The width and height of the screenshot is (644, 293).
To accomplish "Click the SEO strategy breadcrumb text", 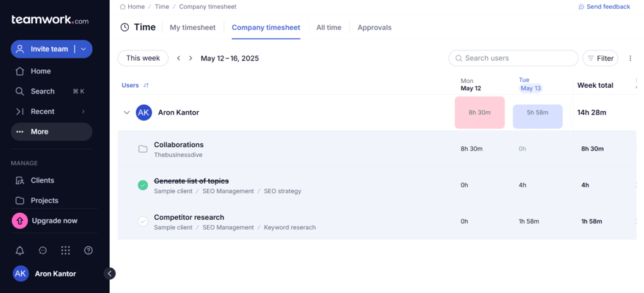I will [x=283, y=191].
